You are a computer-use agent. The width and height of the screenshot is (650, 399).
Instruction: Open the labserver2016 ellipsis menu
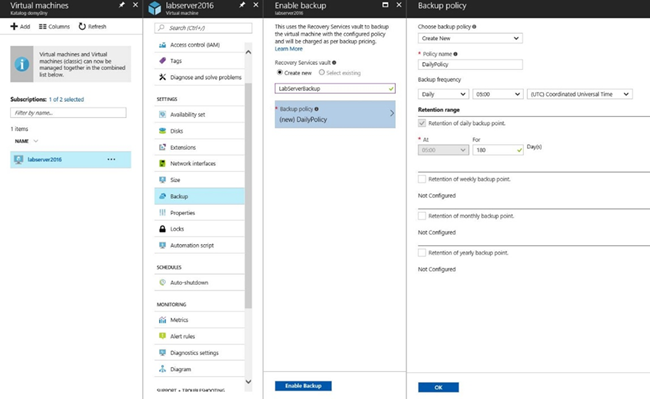pos(112,160)
